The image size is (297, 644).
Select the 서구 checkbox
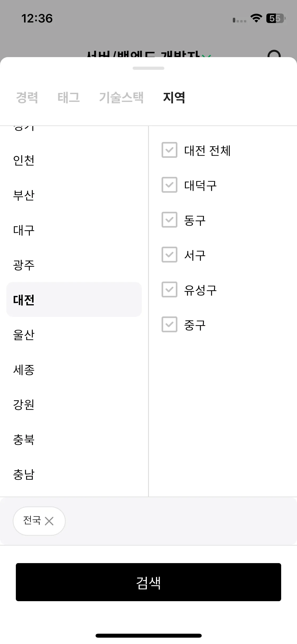pyautogui.click(x=169, y=255)
